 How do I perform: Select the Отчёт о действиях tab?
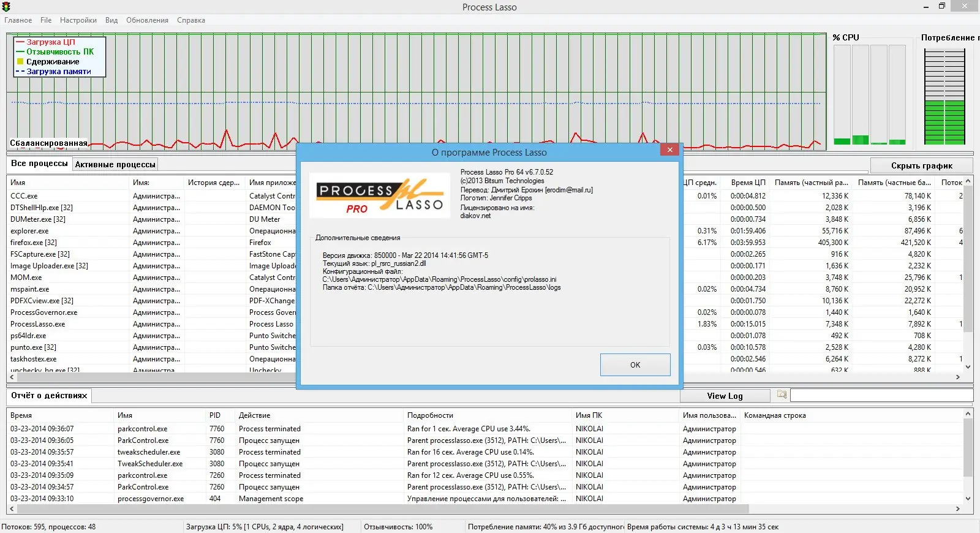pos(49,396)
